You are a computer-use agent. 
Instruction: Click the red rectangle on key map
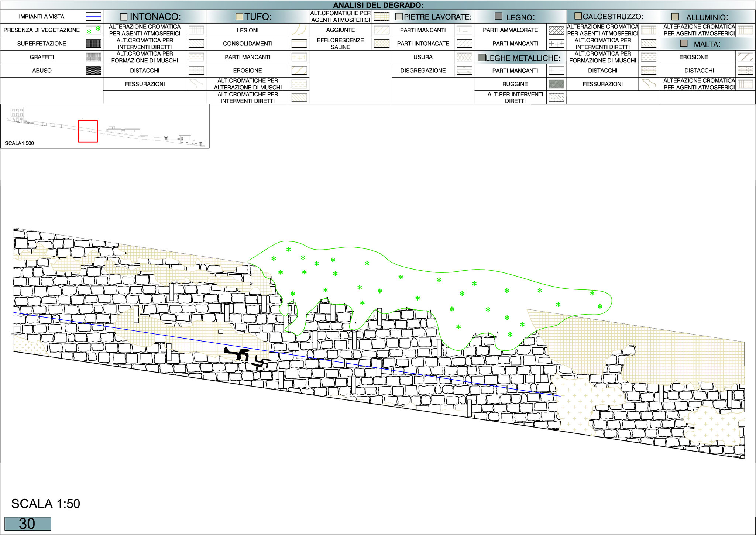tap(88, 131)
